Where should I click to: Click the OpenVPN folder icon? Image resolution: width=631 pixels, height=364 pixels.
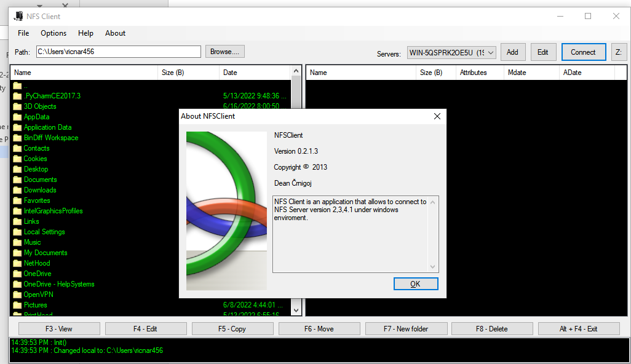point(17,295)
